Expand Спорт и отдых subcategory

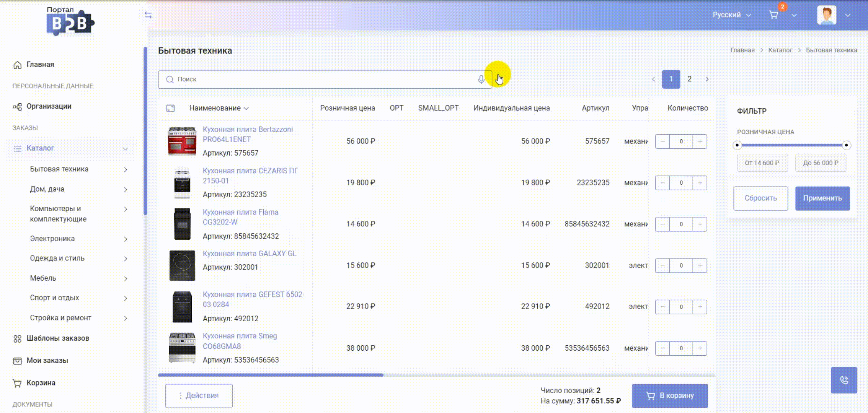(x=126, y=298)
